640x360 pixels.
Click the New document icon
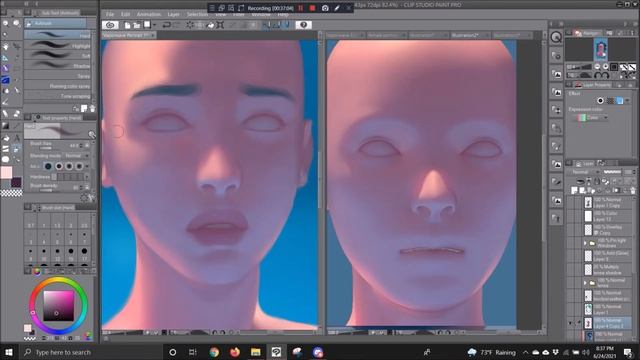click(127, 25)
